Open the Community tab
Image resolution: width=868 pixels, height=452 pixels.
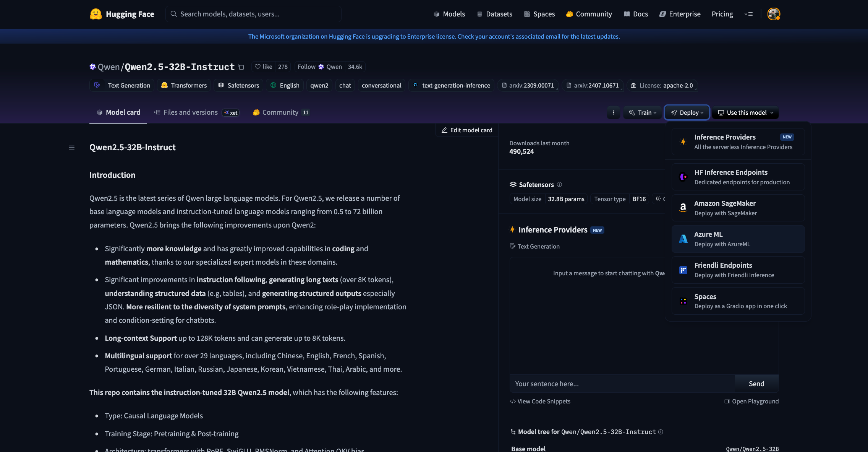click(280, 112)
